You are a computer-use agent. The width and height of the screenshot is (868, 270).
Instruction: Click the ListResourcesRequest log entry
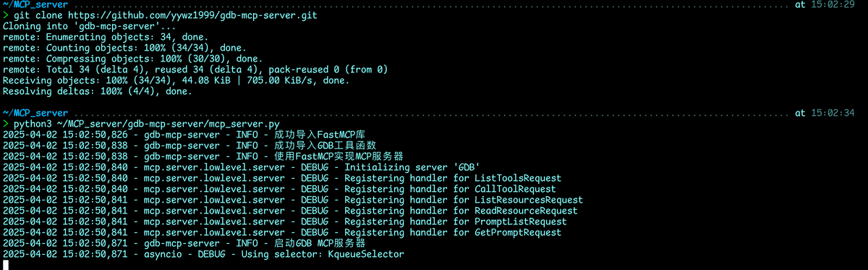click(x=293, y=200)
